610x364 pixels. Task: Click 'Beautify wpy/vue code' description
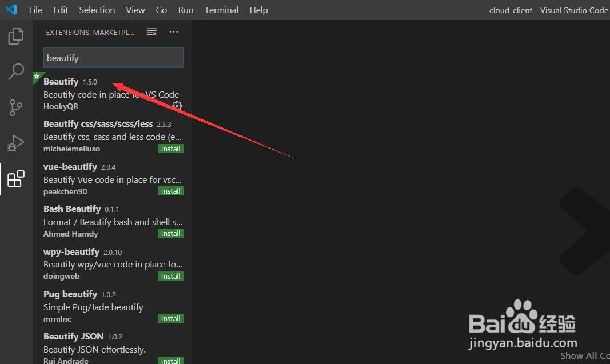[113, 265]
